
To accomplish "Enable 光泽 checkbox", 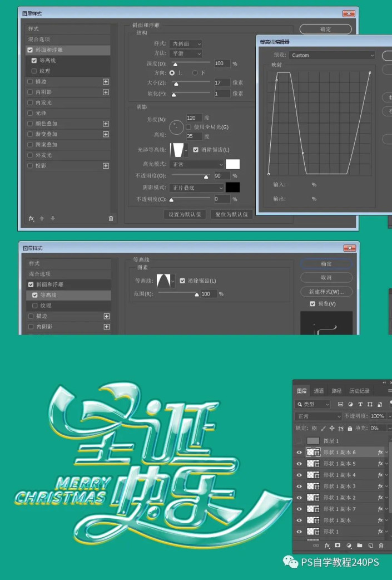I will (30, 113).
